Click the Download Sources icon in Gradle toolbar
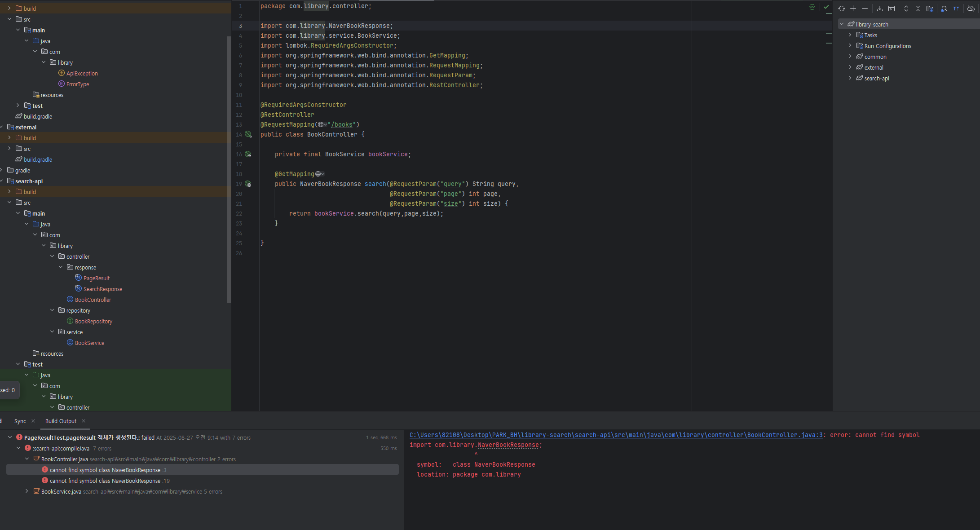980x530 pixels. click(880, 9)
